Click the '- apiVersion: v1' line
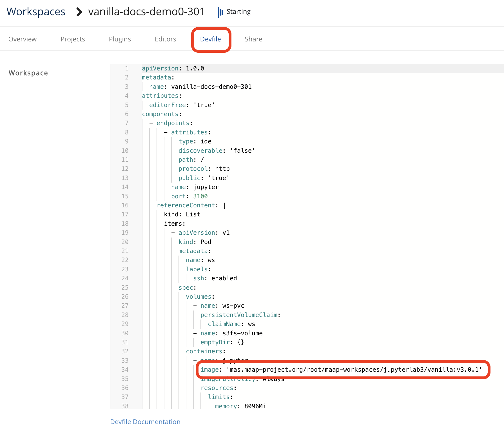Screen dimensions: 504x448 pos(200,233)
